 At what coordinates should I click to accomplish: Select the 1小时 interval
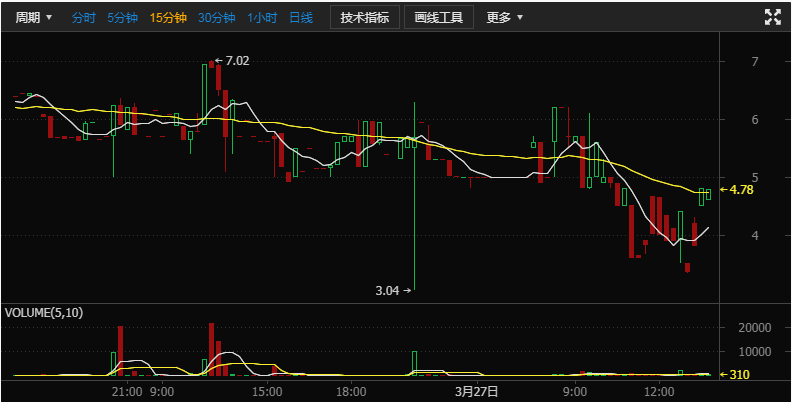[262, 18]
